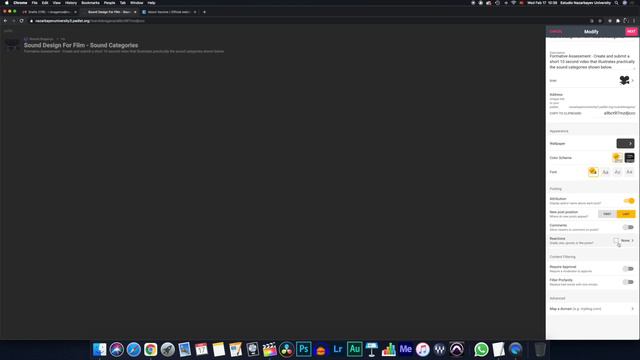Open Keynote from the dock
The width and height of the screenshot is (640, 360).
point(371,349)
